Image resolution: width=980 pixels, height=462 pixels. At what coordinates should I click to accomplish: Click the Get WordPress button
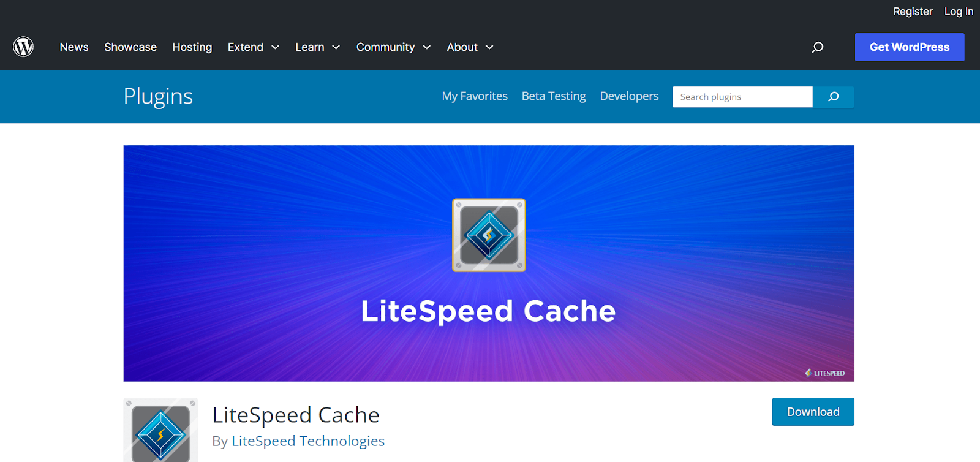tap(910, 47)
